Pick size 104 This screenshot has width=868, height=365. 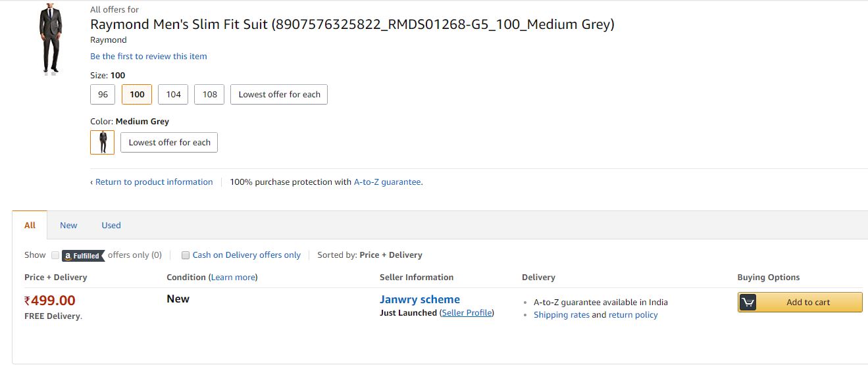point(173,95)
